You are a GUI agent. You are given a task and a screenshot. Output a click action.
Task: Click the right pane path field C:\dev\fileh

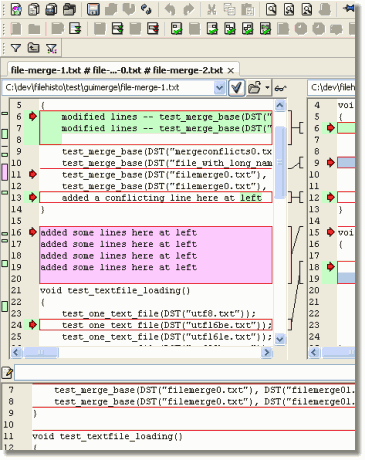(331, 88)
